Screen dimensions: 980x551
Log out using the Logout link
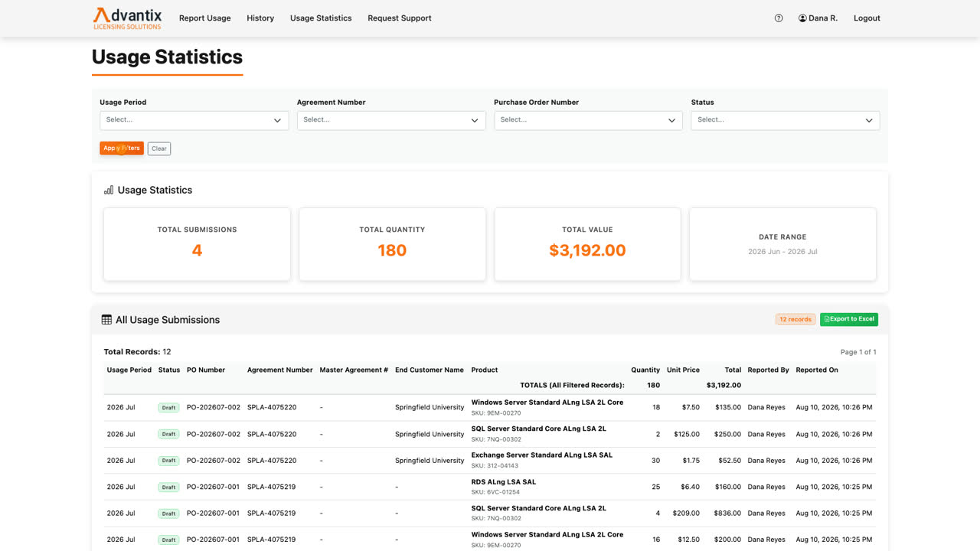coord(867,18)
